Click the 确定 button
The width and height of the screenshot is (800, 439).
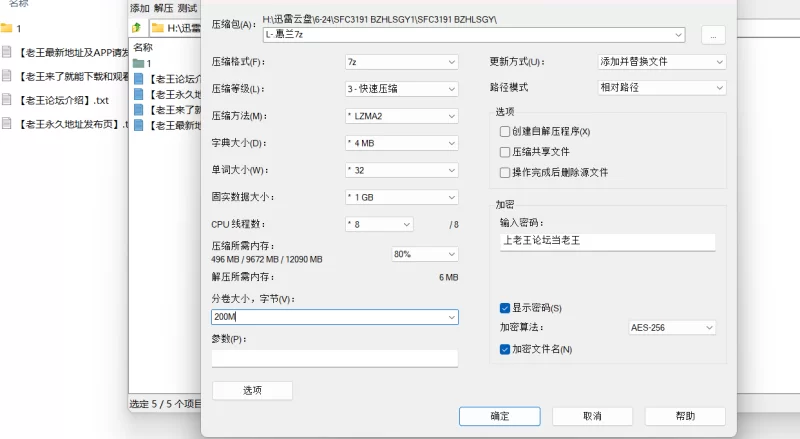499,416
